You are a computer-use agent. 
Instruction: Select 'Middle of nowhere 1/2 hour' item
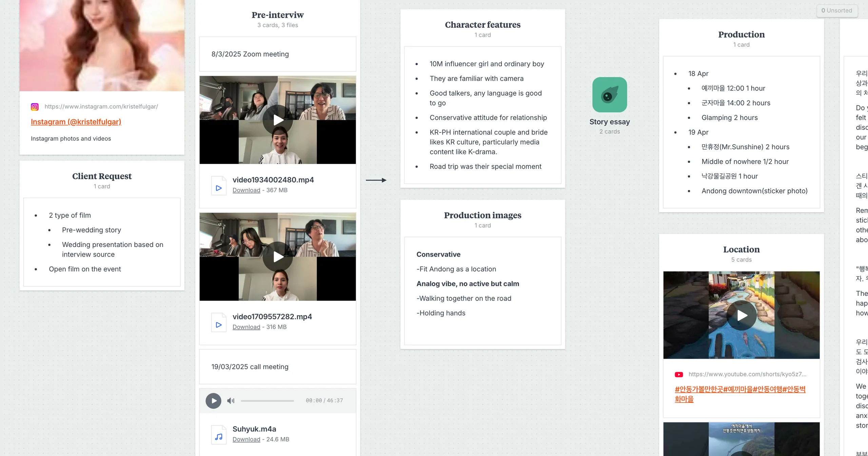click(745, 162)
